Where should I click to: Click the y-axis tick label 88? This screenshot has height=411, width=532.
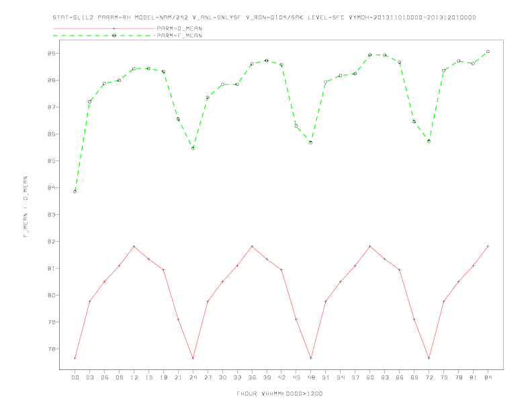coord(51,81)
